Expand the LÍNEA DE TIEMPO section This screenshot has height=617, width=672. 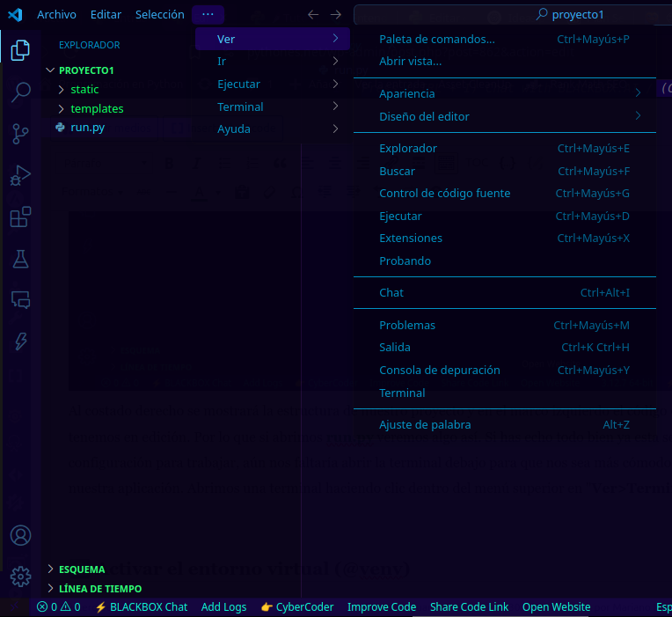99,589
